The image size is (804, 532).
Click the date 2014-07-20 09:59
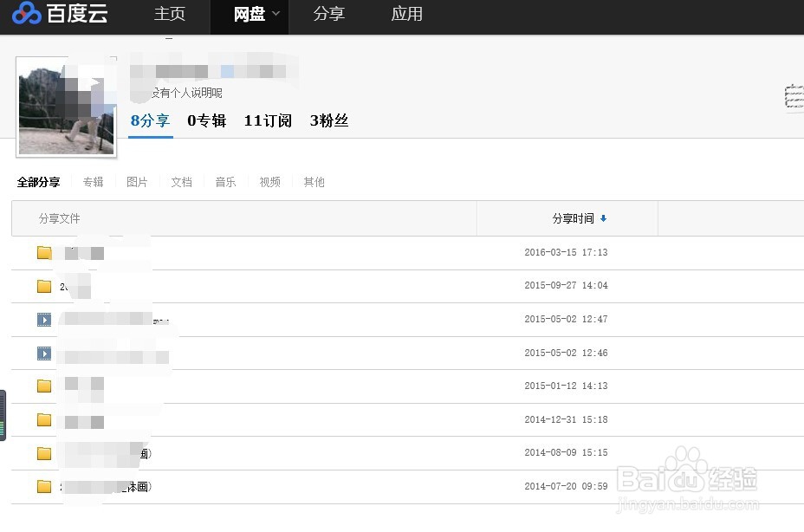click(566, 486)
